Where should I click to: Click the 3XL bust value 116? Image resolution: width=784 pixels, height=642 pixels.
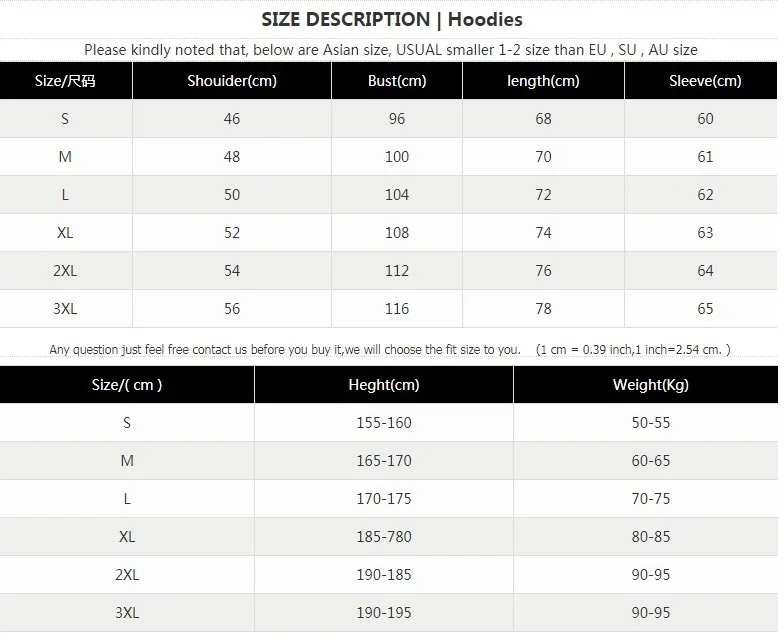(397, 308)
